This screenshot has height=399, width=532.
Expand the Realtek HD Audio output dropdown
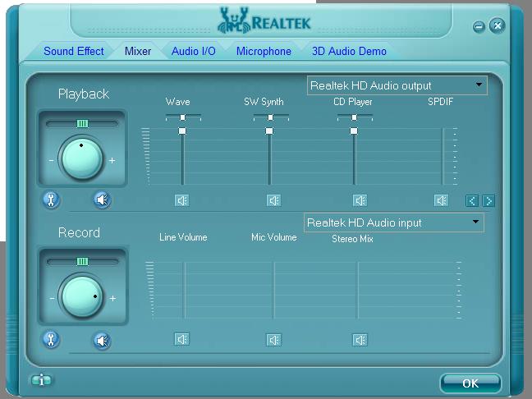tap(479, 85)
